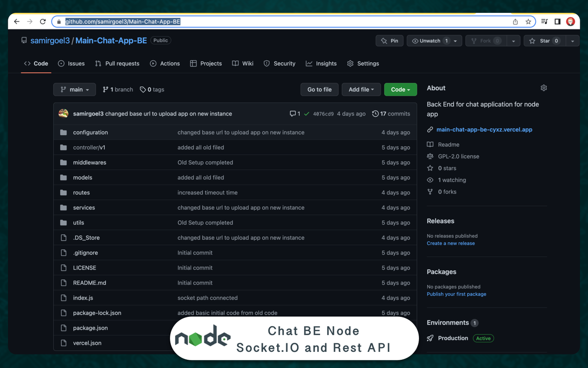
Task: Open the routes folder
Action: (x=81, y=193)
